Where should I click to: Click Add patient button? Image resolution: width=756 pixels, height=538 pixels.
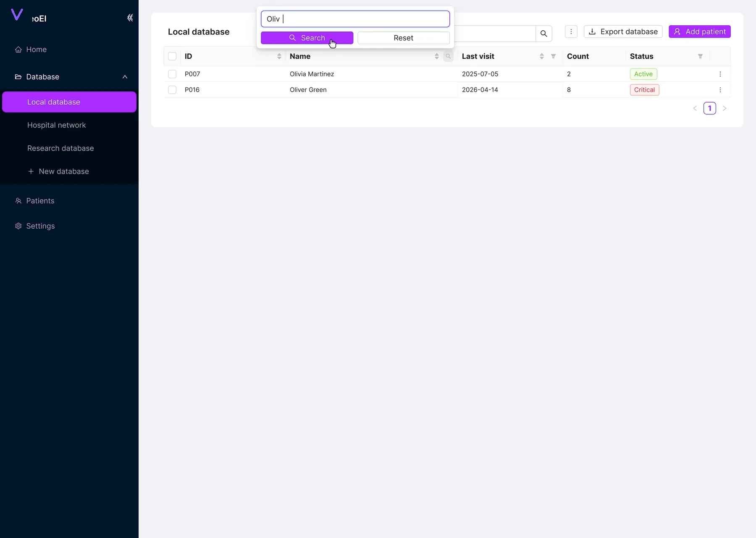point(700,32)
